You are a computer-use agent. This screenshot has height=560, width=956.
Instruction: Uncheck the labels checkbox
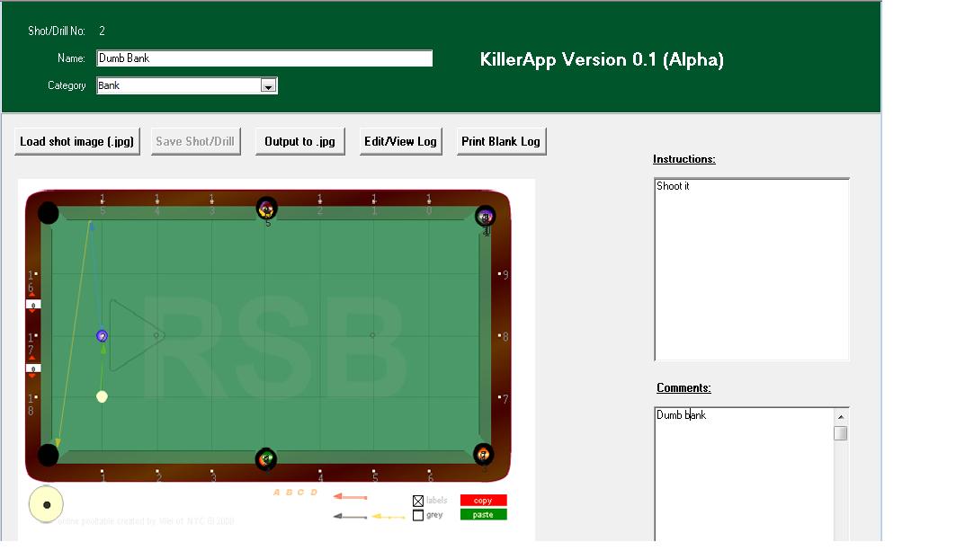(x=418, y=501)
